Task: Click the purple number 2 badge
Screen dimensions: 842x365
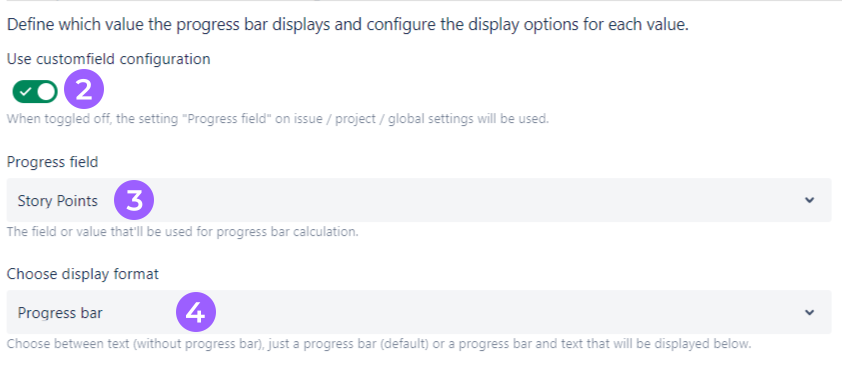Action: click(84, 90)
